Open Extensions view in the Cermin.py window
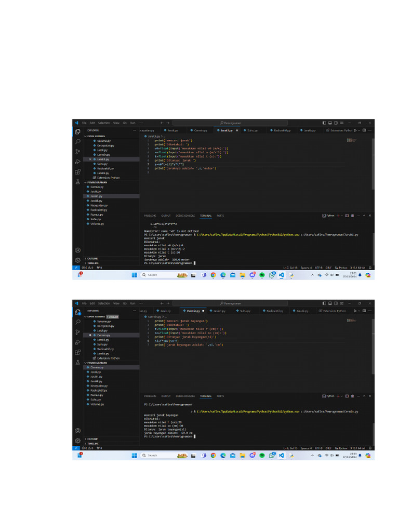Viewport: 399px width, 532px height. coord(77,352)
